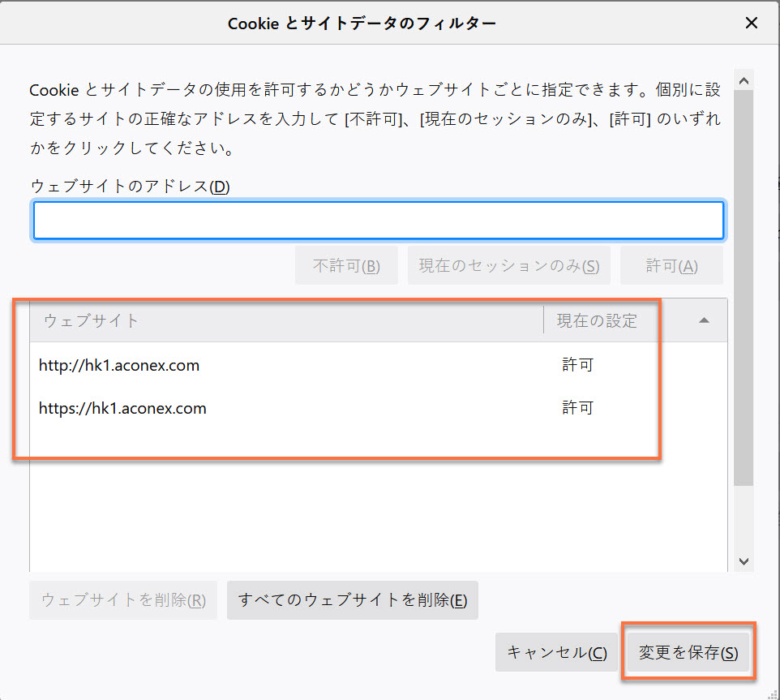The image size is (780, 700).
Task: Click 許可 status of http://hk1.aconex.com
Action: coord(577,365)
